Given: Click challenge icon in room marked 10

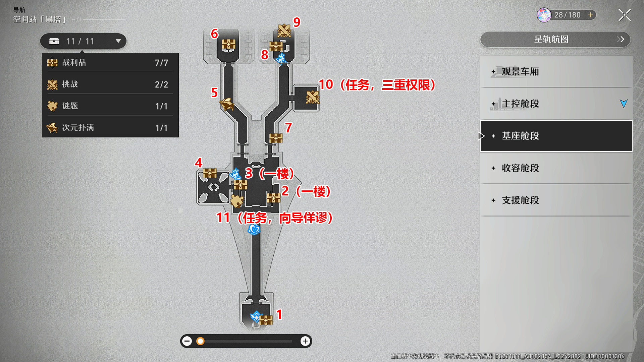Looking at the screenshot, I should point(312,98).
